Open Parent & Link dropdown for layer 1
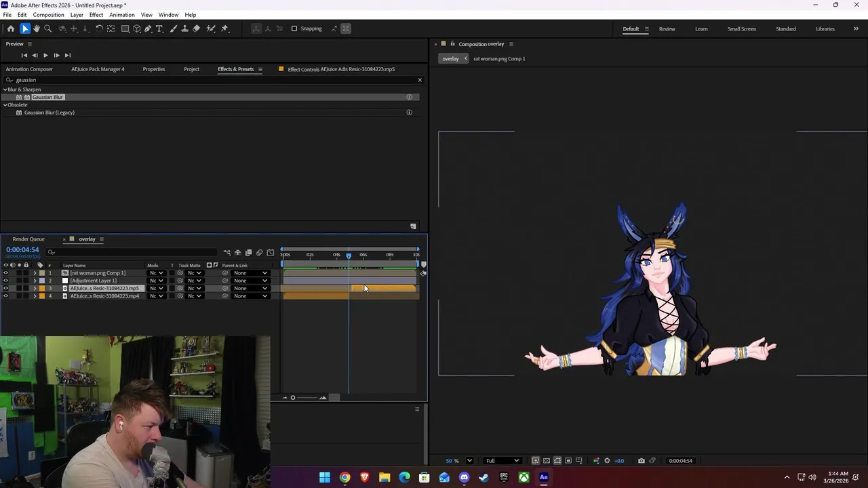The width and height of the screenshot is (868, 488). [x=250, y=273]
